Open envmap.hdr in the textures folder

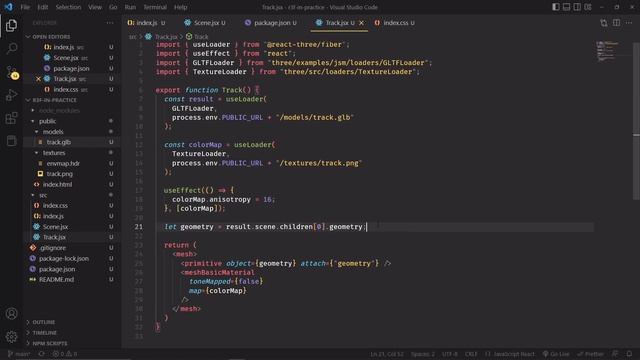(72, 163)
